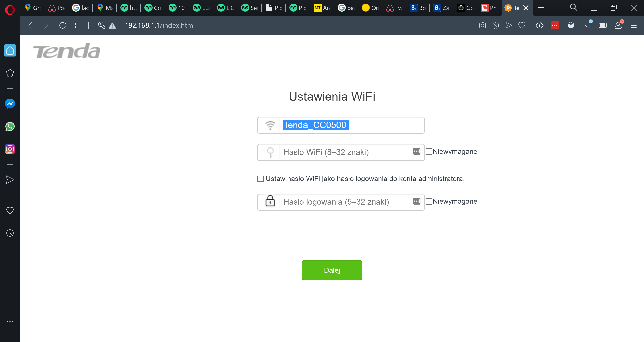Viewport: 644px width, 342px height.
Task: Switch to the Tripadvisor 'Se' tab
Action: tap(250, 8)
